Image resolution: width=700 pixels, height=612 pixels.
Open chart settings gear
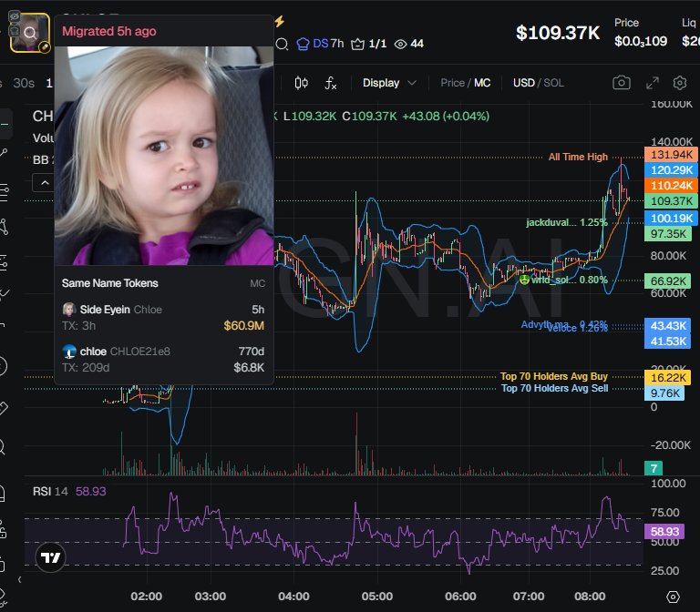point(679,83)
